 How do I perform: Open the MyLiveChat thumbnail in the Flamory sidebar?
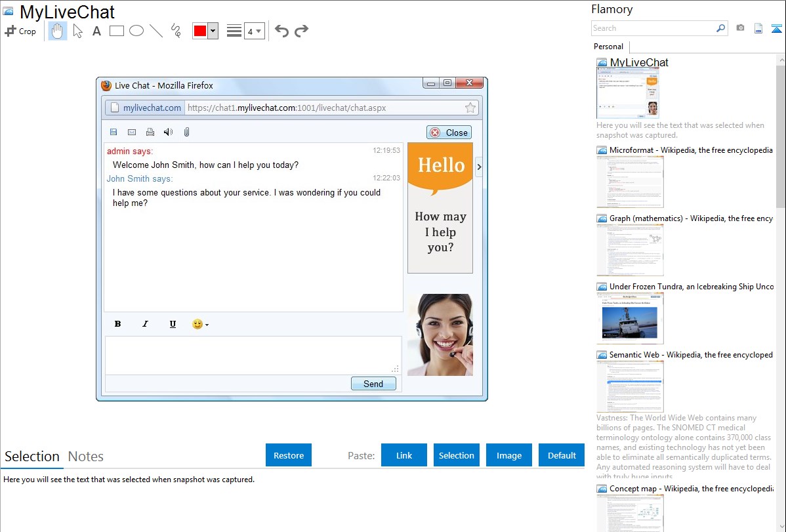click(627, 93)
